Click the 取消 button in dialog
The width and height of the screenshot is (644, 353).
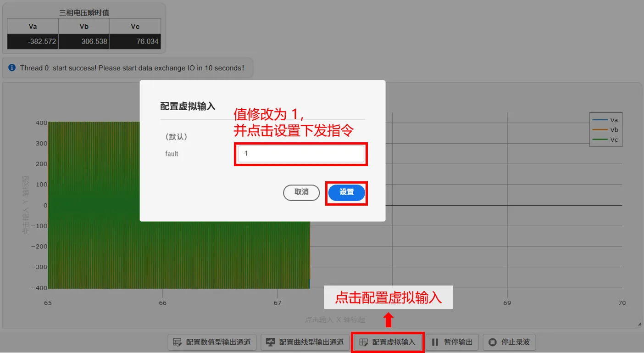301,192
